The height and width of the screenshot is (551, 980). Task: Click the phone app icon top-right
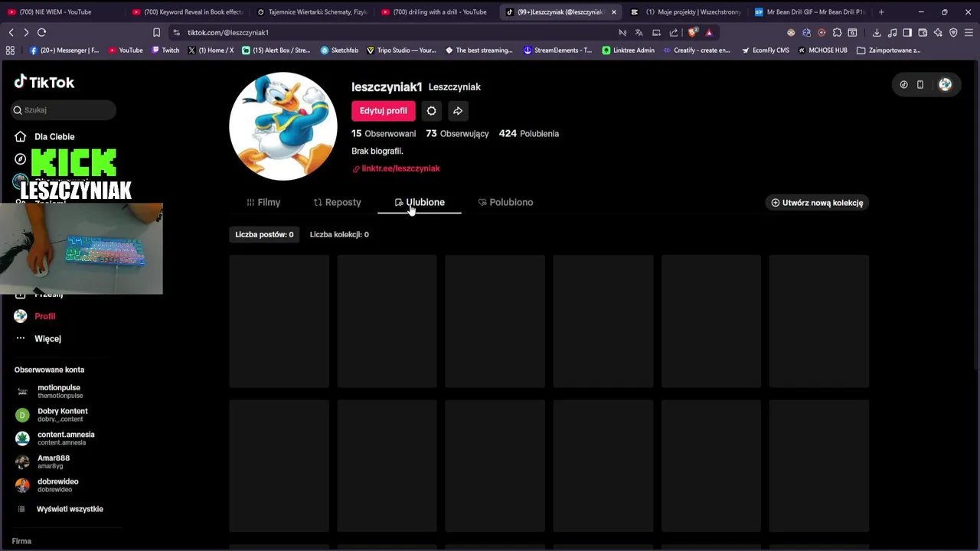(x=920, y=85)
